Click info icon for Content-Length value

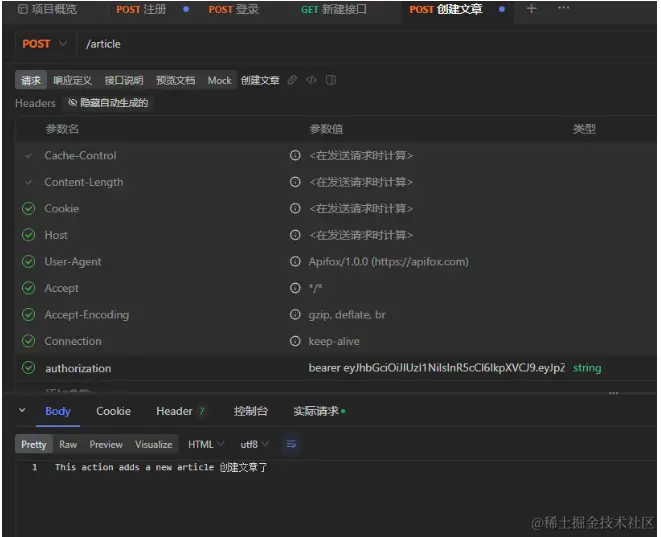pos(295,182)
